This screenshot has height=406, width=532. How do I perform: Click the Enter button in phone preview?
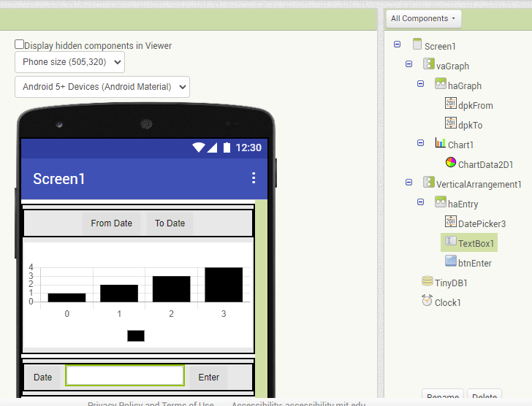[x=208, y=378]
